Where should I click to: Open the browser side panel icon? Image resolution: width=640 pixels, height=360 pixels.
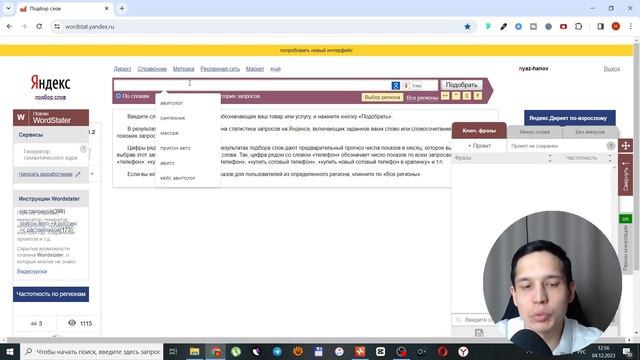600,27
